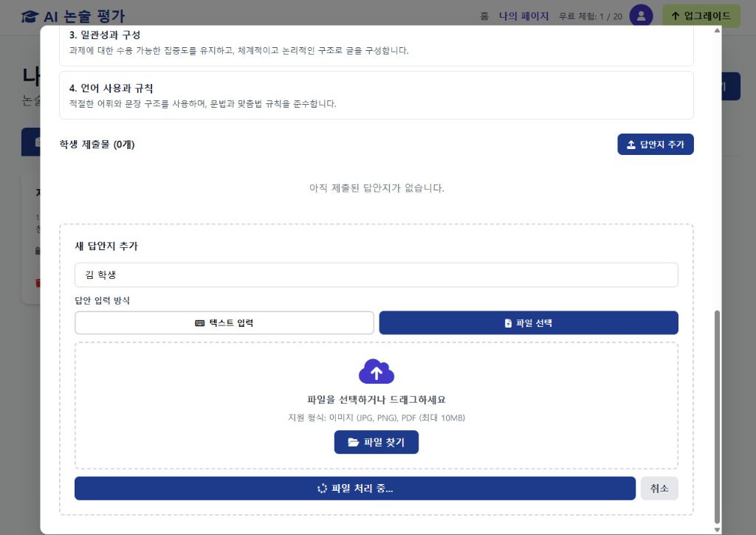Open the 나의 페이지 menu item
Screen dimensions: 756x535
523,16
